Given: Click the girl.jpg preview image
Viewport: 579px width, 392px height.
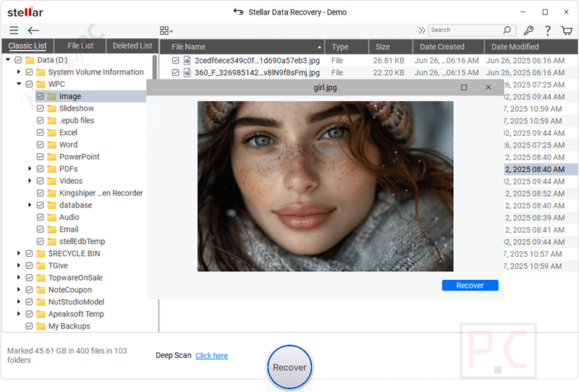Looking at the screenshot, I should [325, 187].
